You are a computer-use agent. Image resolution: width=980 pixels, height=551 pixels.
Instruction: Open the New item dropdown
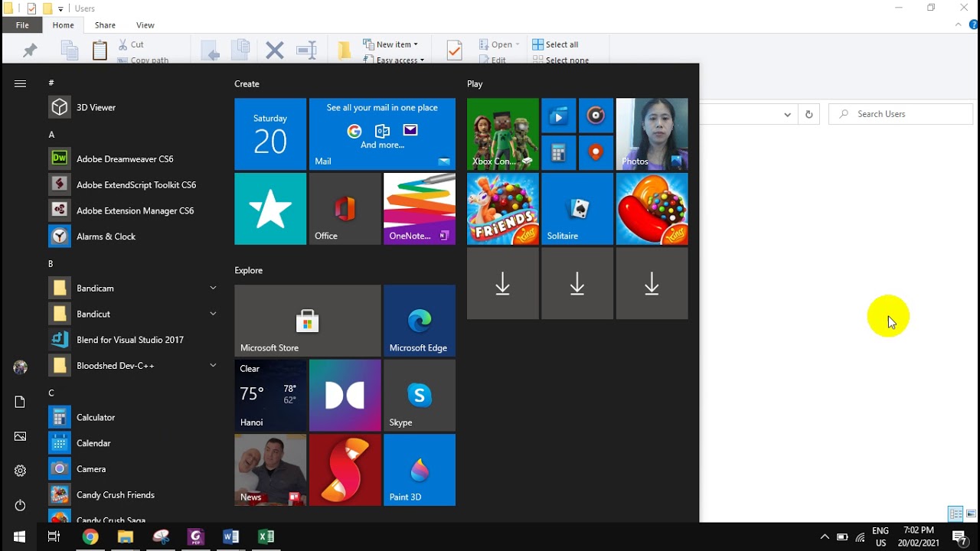[x=390, y=44]
